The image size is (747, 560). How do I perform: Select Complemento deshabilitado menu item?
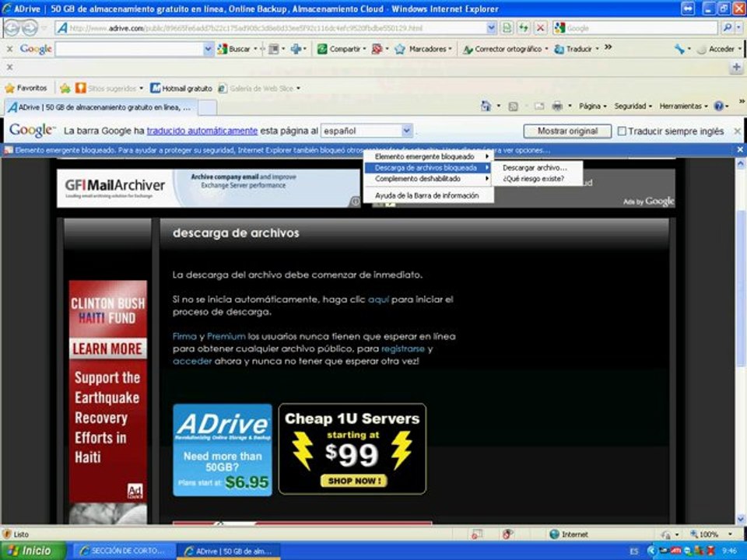point(428,179)
